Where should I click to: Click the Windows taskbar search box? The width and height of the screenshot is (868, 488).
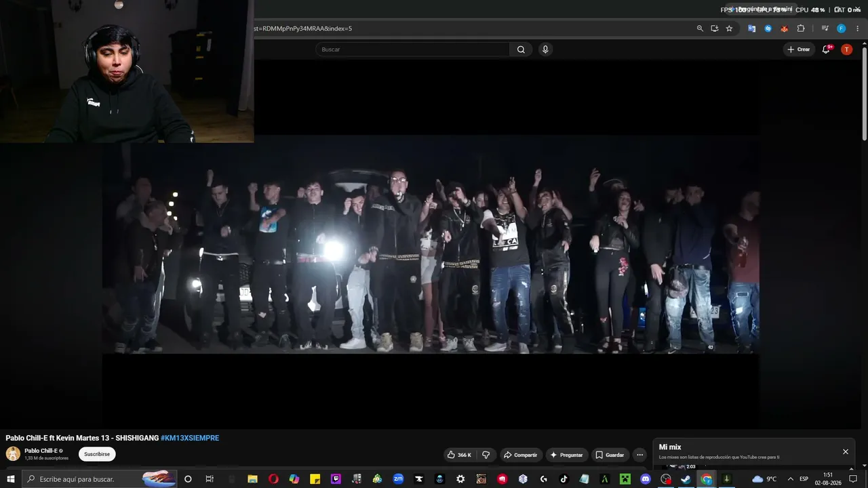[100, 479]
